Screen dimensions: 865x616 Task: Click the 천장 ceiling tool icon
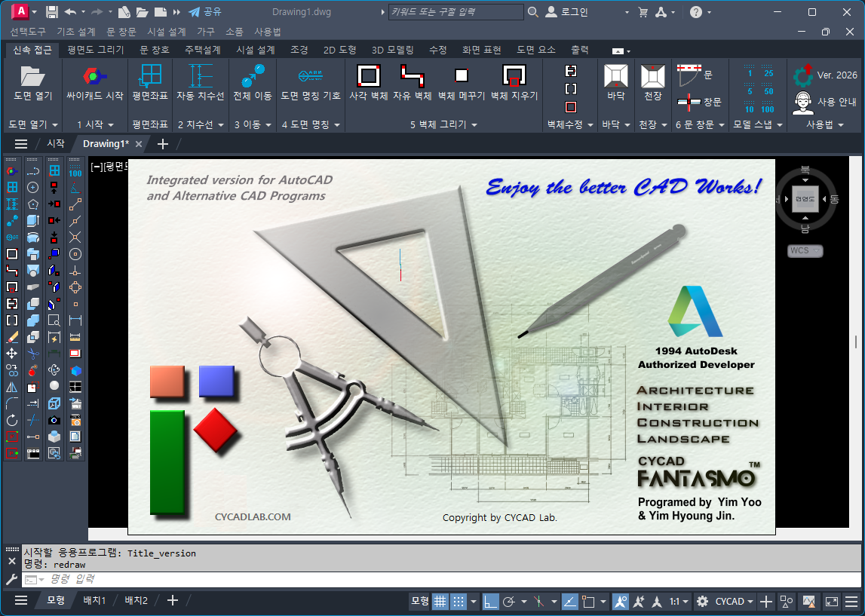click(x=652, y=76)
